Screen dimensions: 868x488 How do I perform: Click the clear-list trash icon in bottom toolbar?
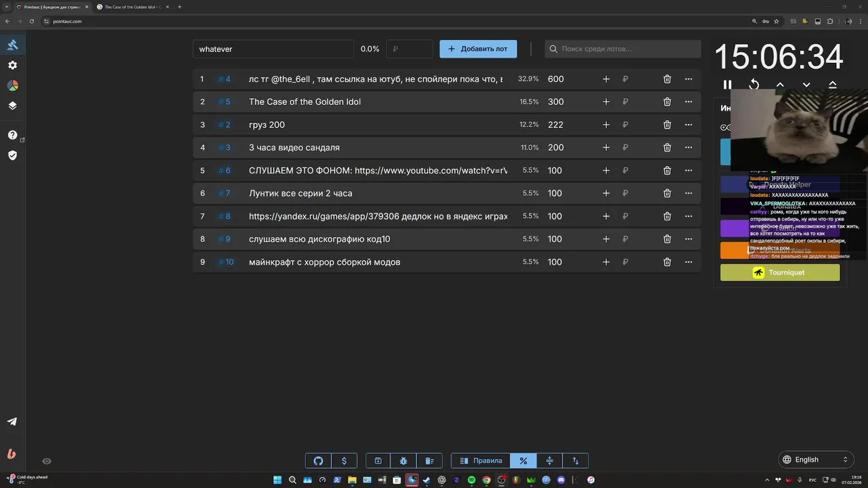coord(429,461)
